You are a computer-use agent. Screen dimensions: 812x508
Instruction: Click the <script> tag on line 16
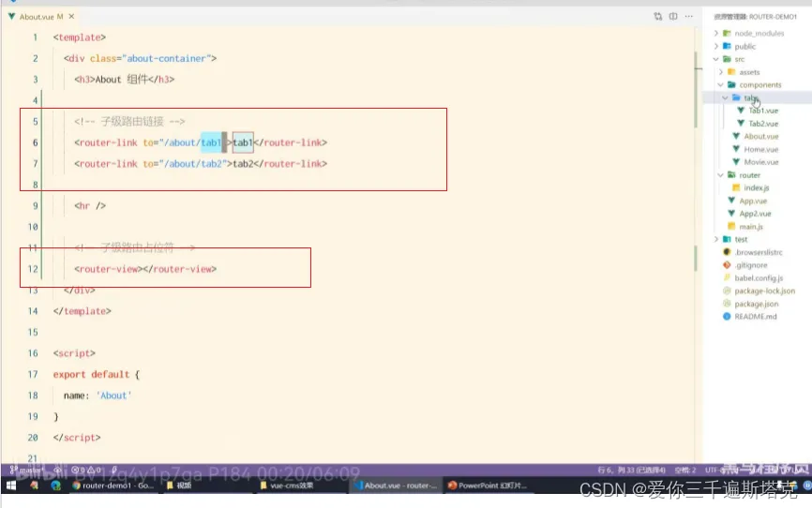(74, 353)
